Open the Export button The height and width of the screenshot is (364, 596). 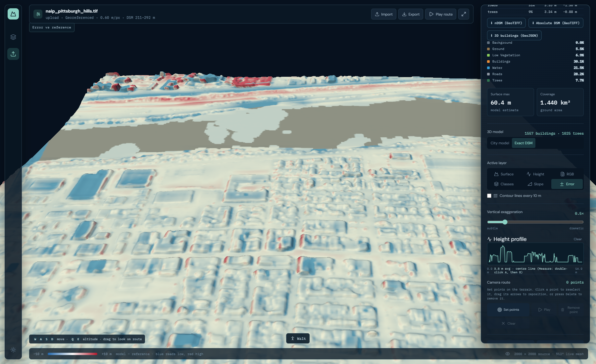pyautogui.click(x=411, y=14)
